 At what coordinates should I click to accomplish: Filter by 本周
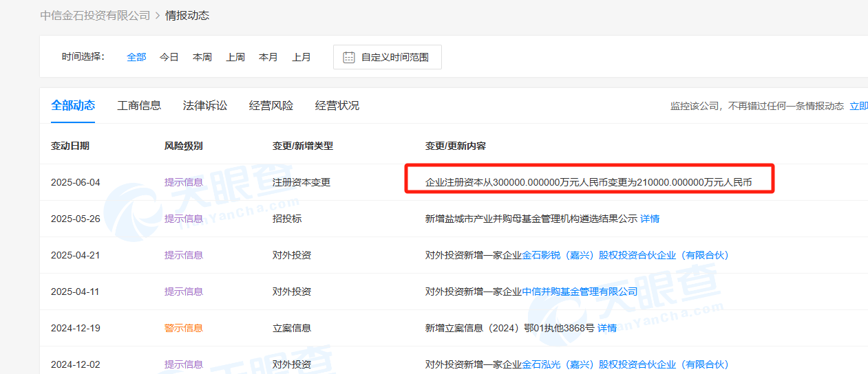(x=202, y=57)
